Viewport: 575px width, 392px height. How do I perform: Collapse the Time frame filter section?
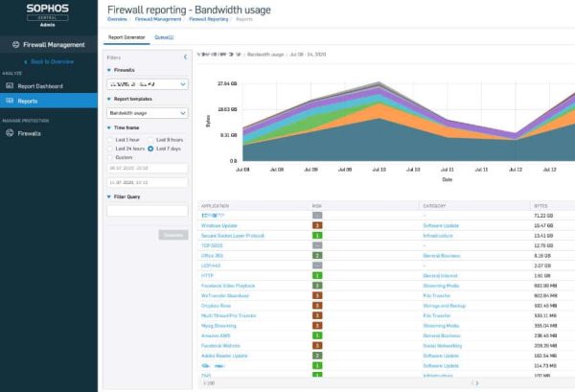(108, 127)
